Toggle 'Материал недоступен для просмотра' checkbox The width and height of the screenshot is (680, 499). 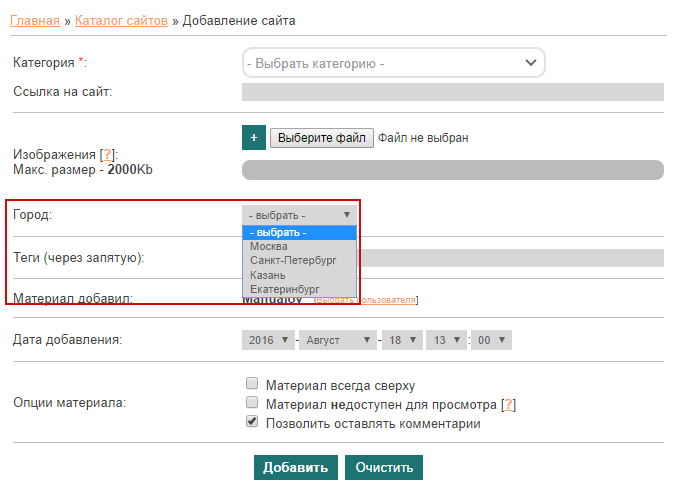click(x=252, y=404)
